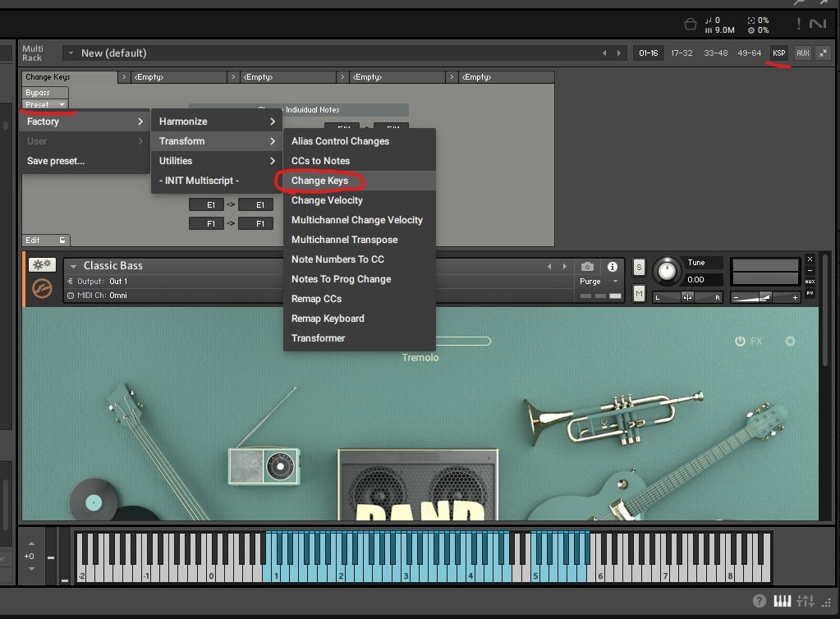Go to previous multi with left arrow
This screenshot has width=840, height=619.
pos(604,53)
